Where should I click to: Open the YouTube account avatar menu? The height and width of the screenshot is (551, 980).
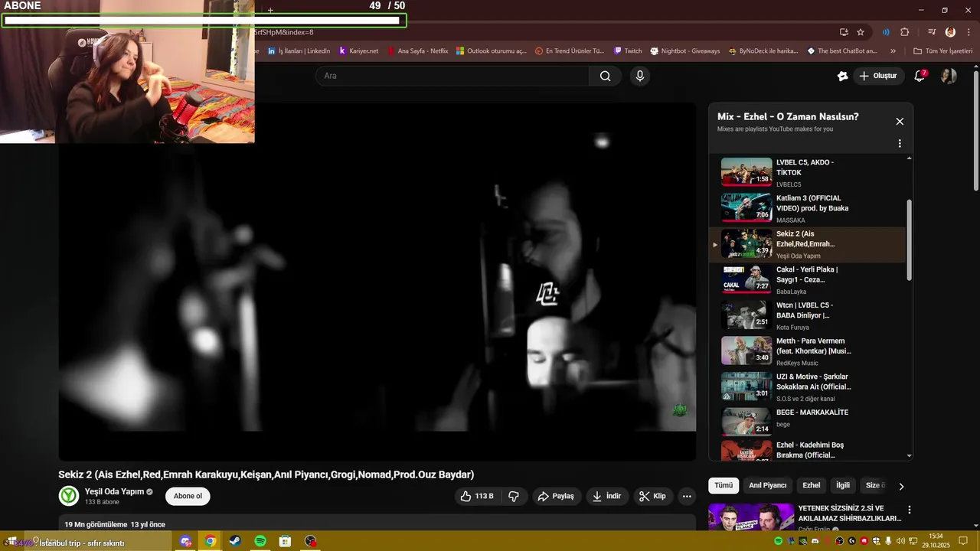click(x=949, y=76)
